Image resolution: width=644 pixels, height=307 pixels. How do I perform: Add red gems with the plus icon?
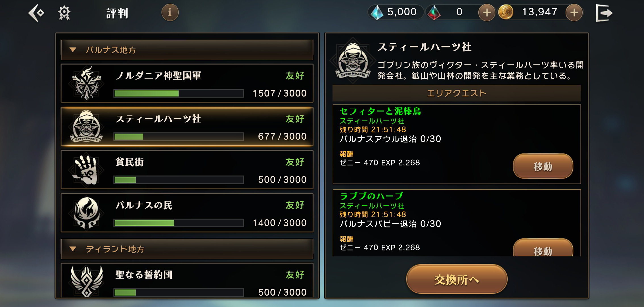(x=487, y=13)
